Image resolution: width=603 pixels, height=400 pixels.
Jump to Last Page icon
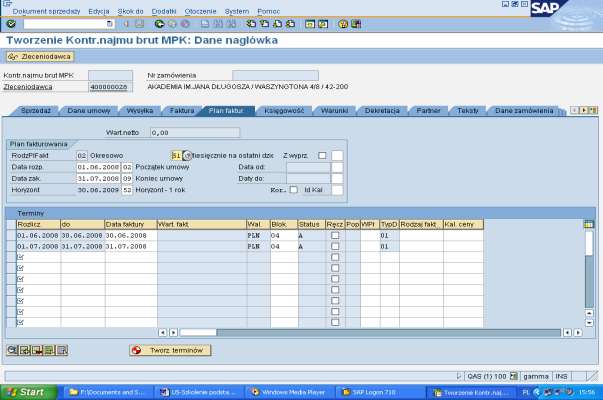click(x=290, y=24)
